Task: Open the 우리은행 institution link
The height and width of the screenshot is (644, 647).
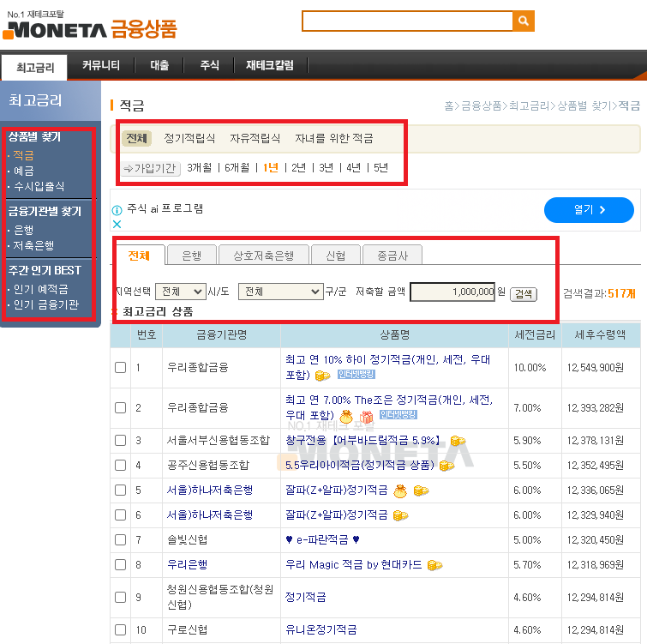Action: point(187,564)
